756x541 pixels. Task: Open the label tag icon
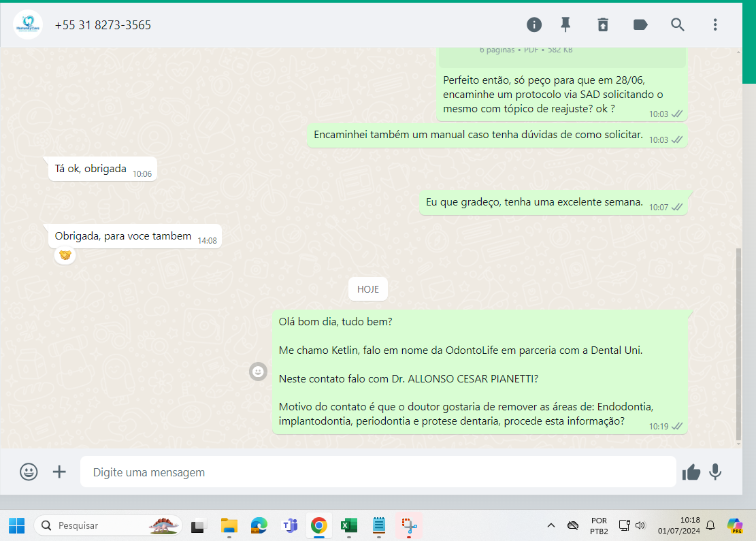tap(640, 24)
